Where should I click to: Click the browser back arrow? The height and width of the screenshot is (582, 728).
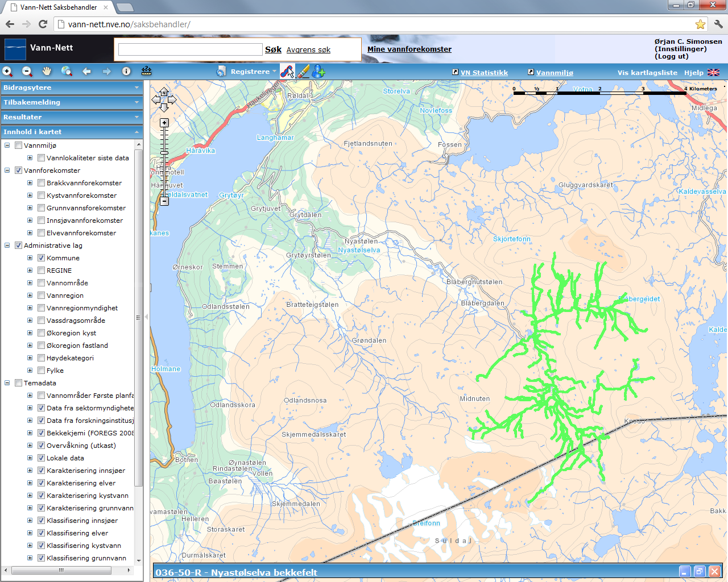tap(10, 24)
